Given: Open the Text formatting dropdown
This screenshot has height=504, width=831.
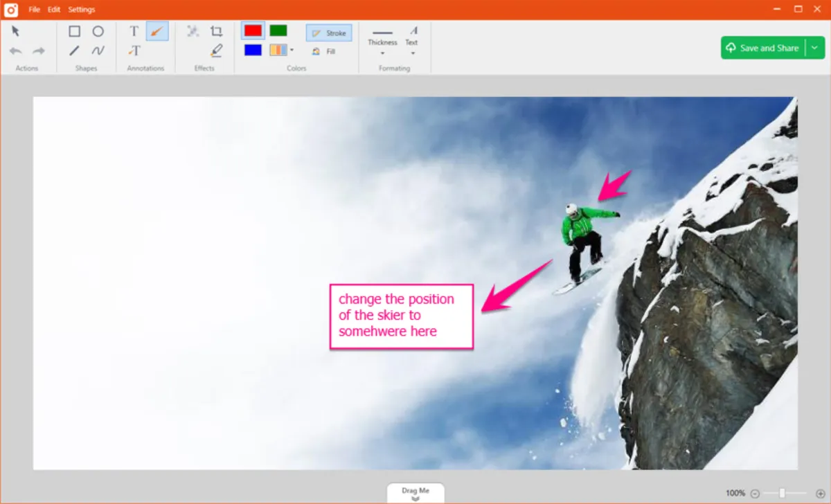Looking at the screenshot, I should click(x=412, y=42).
